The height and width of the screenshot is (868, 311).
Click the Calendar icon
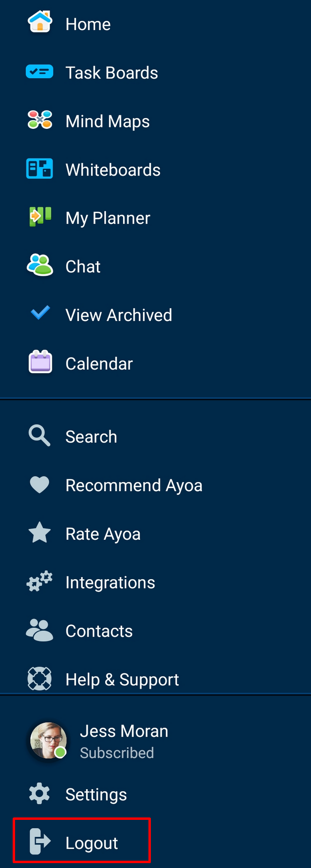click(x=39, y=362)
